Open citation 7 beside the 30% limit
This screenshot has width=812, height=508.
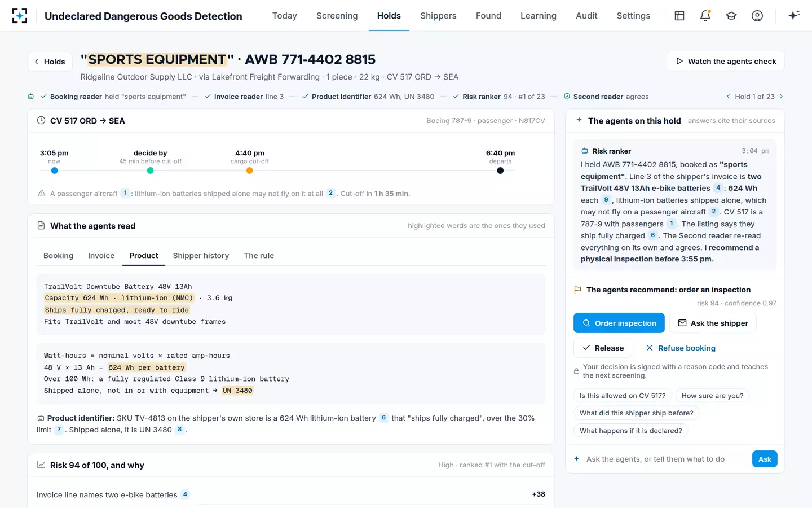(59, 430)
